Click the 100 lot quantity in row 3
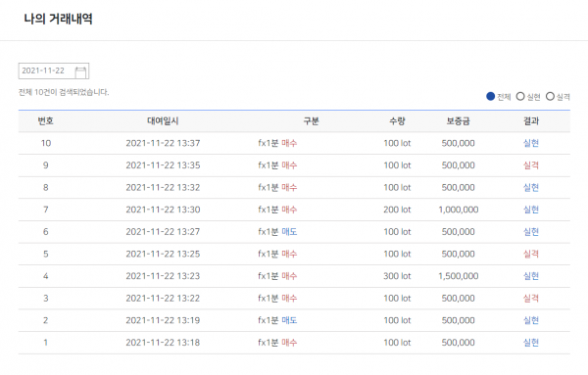The image size is (588, 375). (397, 299)
